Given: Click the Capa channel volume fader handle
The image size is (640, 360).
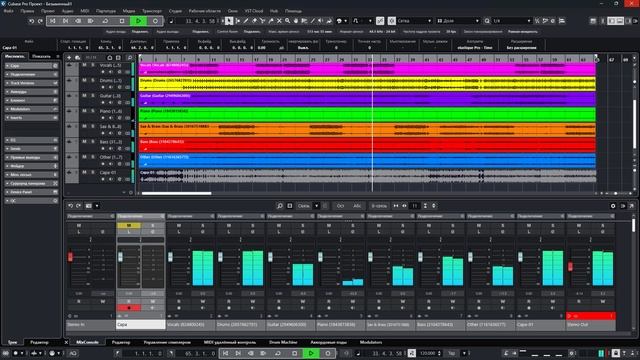Looking at the screenshot, I should (x=120, y=256).
